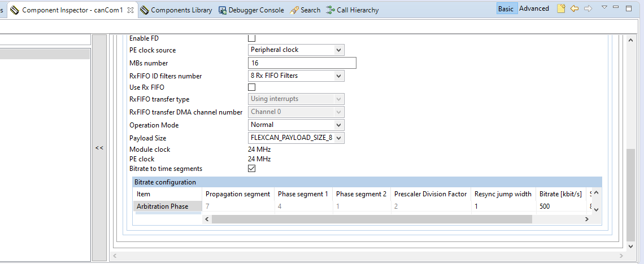The image size is (644, 264).
Task: Click the Component Inspector tab icon
Action: click(x=15, y=10)
